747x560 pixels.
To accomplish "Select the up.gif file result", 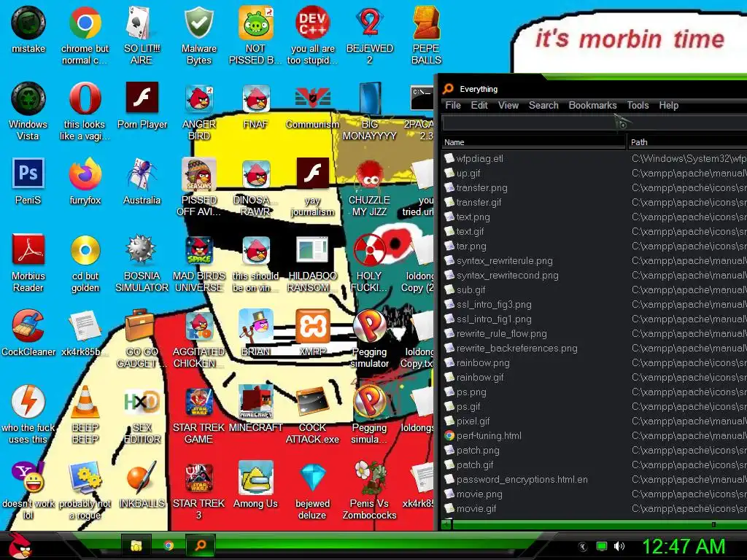I will [x=594, y=173].
